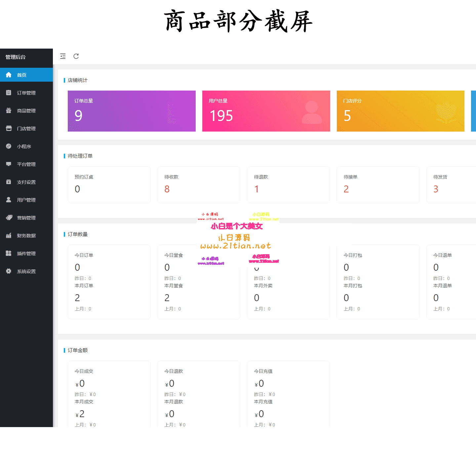Click the home icon beside 首页
Image resolution: width=476 pixels, height=476 pixels.
coord(9,75)
